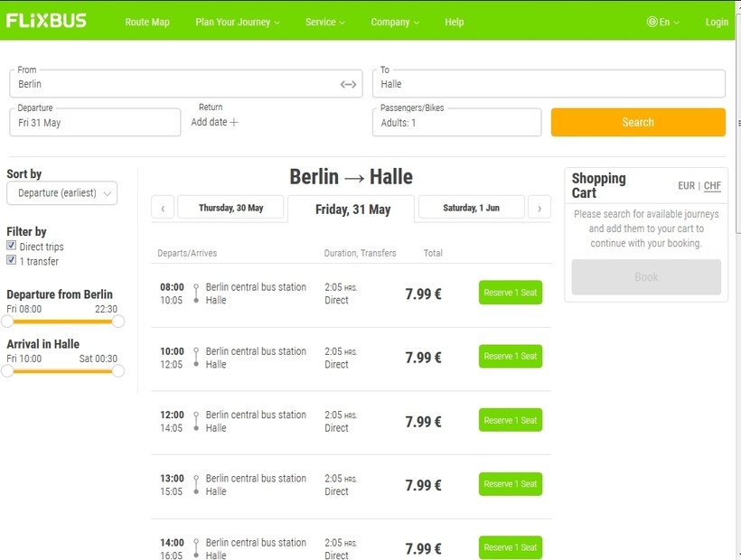Screen dimensions: 741x560
Task: Uncheck the Direct trips filter
Action: tap(12, 247)
